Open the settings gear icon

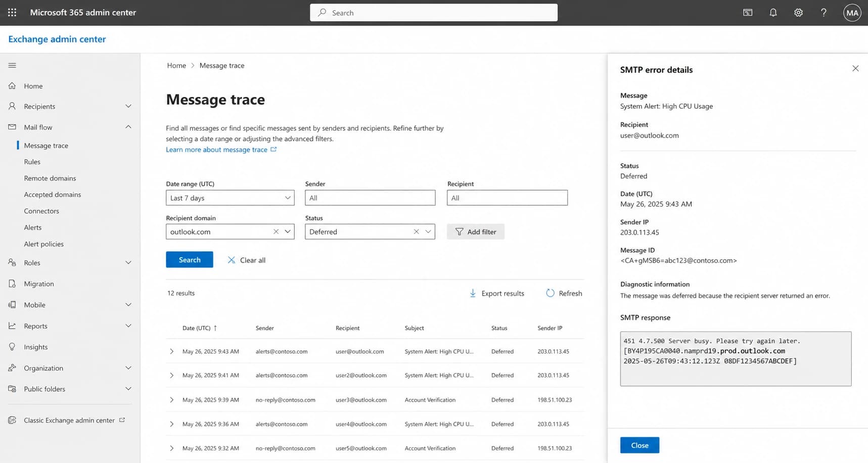coord(798,13)
